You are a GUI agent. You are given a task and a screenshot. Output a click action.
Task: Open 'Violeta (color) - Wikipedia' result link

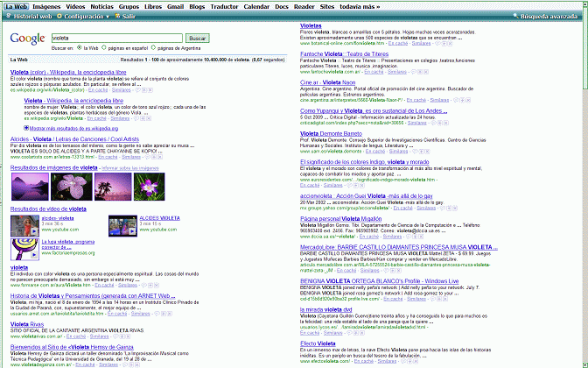(x=68, y=72)
